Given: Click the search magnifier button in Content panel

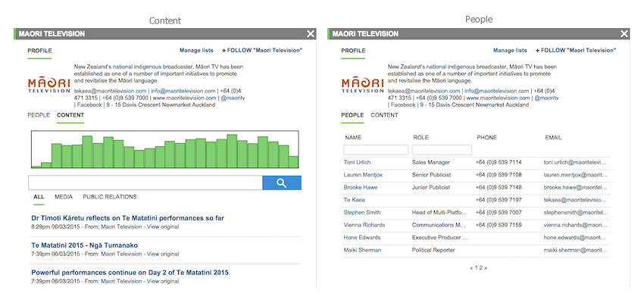Looking at the screenshot, I should (x=282, y=183).
